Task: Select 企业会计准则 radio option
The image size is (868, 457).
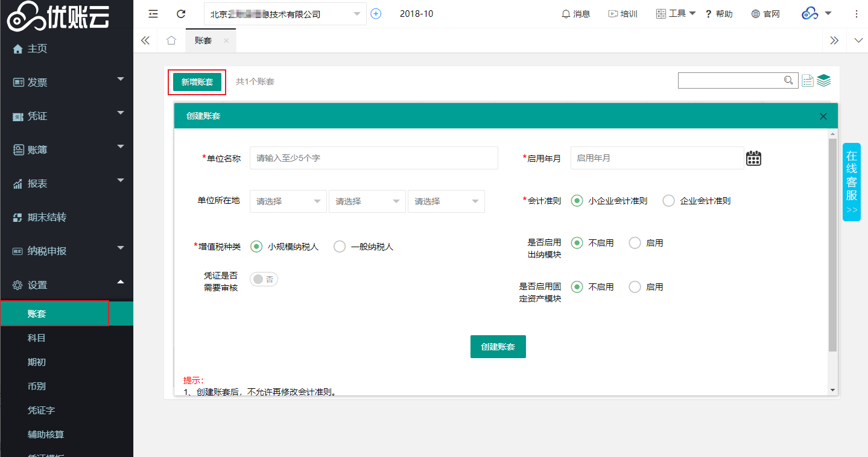Action: [697, 201]
